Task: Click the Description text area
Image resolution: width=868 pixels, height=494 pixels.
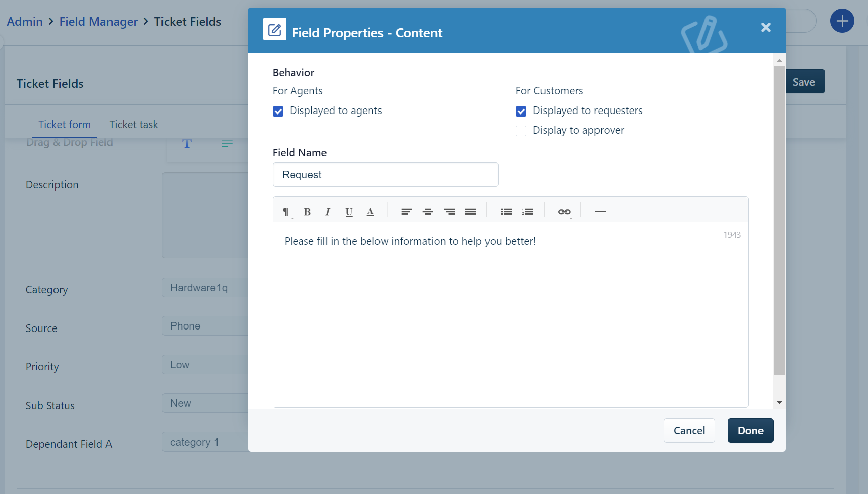Action: (205, 215)
